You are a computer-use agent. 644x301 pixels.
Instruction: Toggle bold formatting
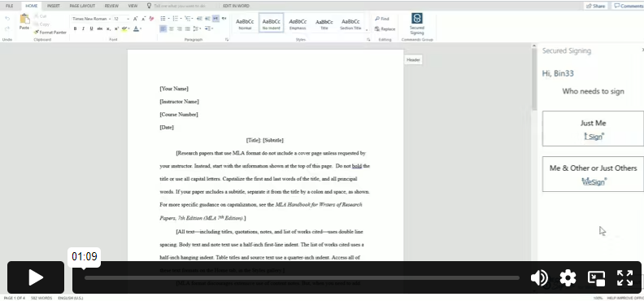click(75, 28)
